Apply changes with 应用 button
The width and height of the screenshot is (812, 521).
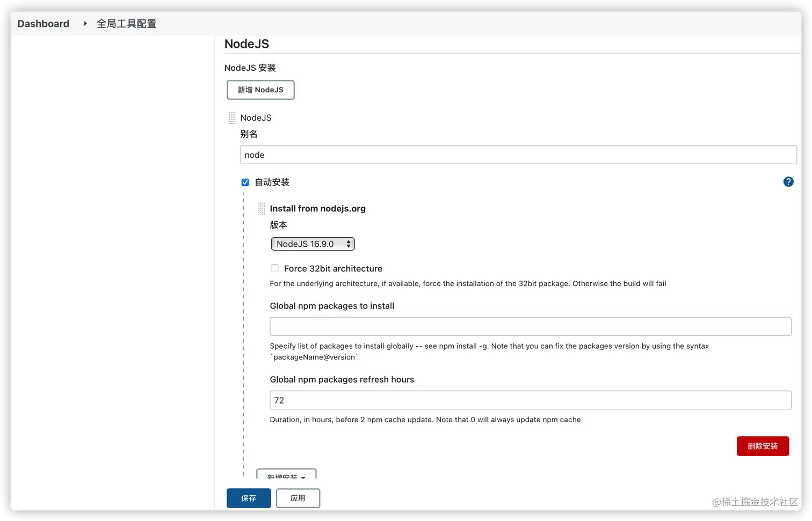(298, 498)
